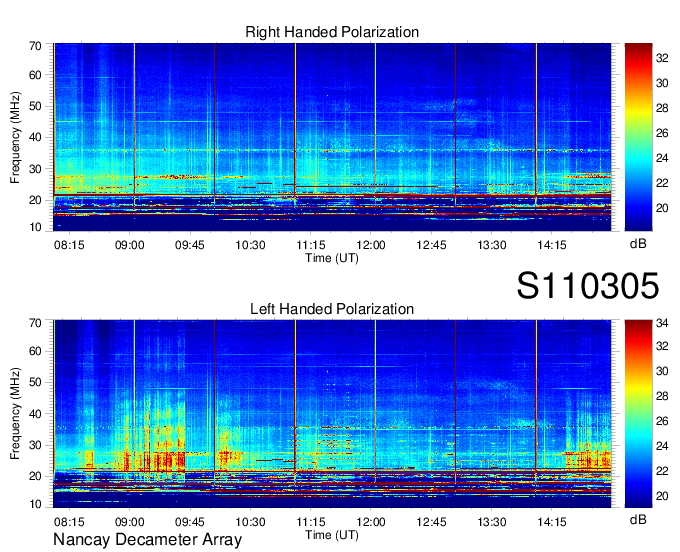Click the 'Left Handed Polarization' plot title
This screenshot has height=552, width=680.
click(x=332, y=309)
